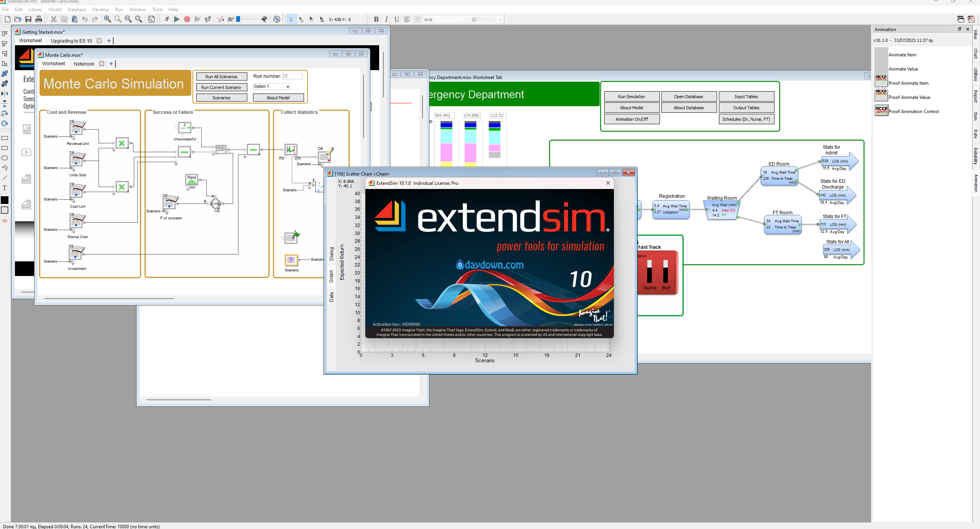980x529 pixels.
Task: Click the Zoom Out magnifier icon
Action: [x=128, y=19]
